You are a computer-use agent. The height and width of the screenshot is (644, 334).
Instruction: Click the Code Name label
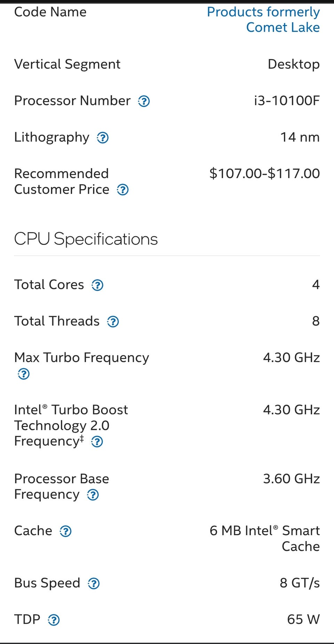[50, 12]
